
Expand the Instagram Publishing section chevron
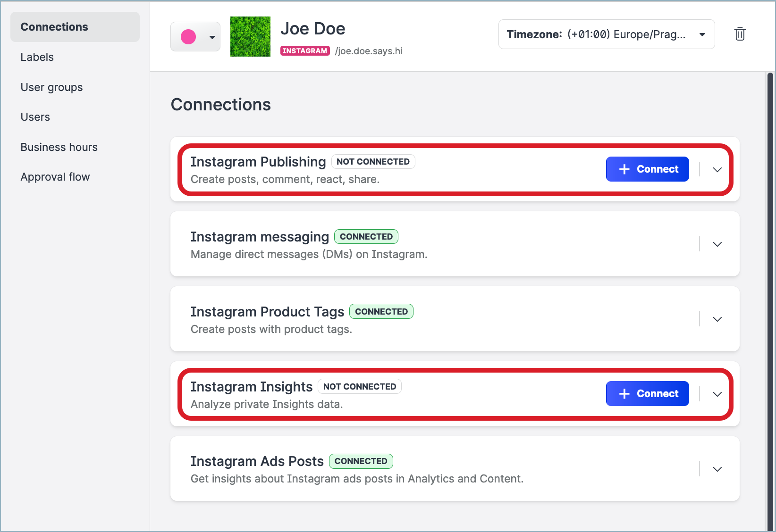click(717, 170)
